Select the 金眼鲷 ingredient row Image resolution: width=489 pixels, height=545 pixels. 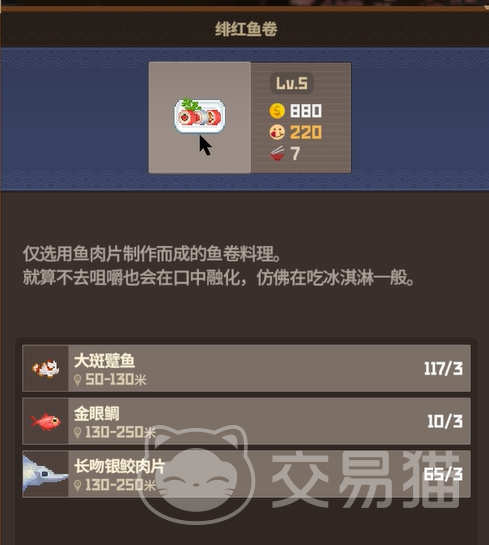coord(246,421)
